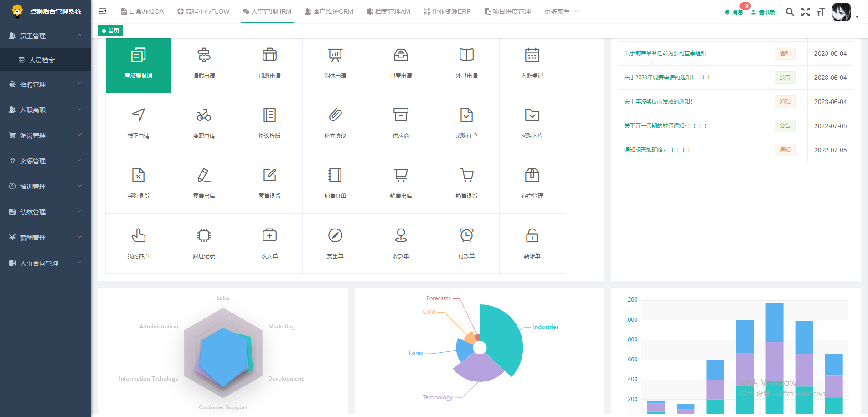The width and height of the screenshot is (868, 417).
Task: Open notice 通知明天加班咯
Action: point(657,150)
